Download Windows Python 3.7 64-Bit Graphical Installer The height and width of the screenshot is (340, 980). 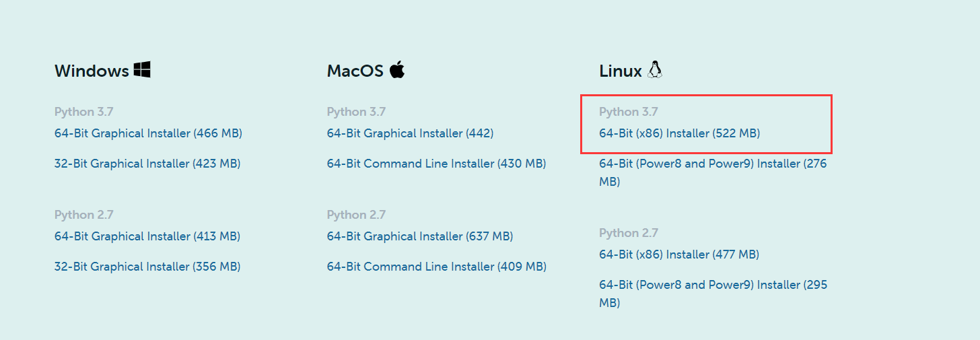click(x=148, y=133)
